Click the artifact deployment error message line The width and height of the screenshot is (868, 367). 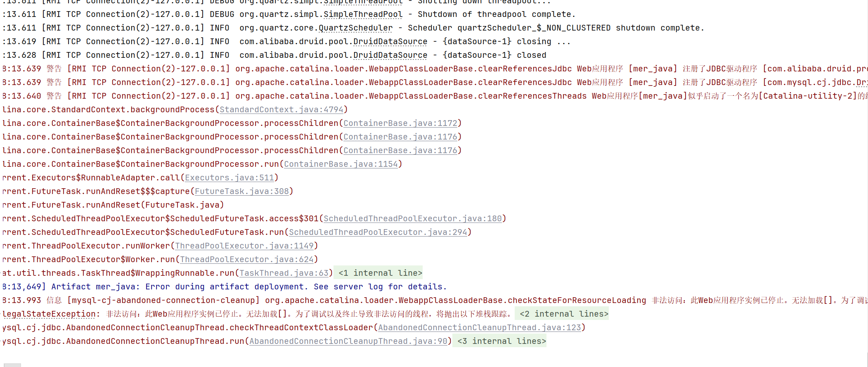click(225, 287)
